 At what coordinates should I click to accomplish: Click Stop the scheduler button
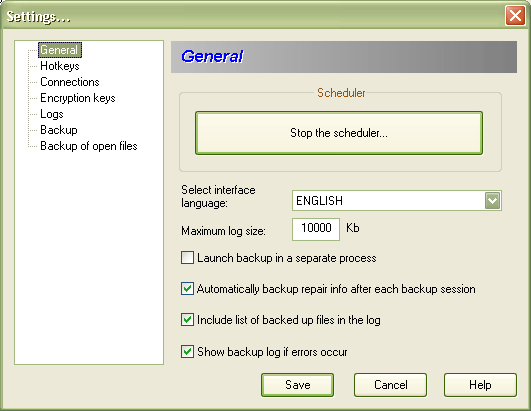[x=339, y=133]
